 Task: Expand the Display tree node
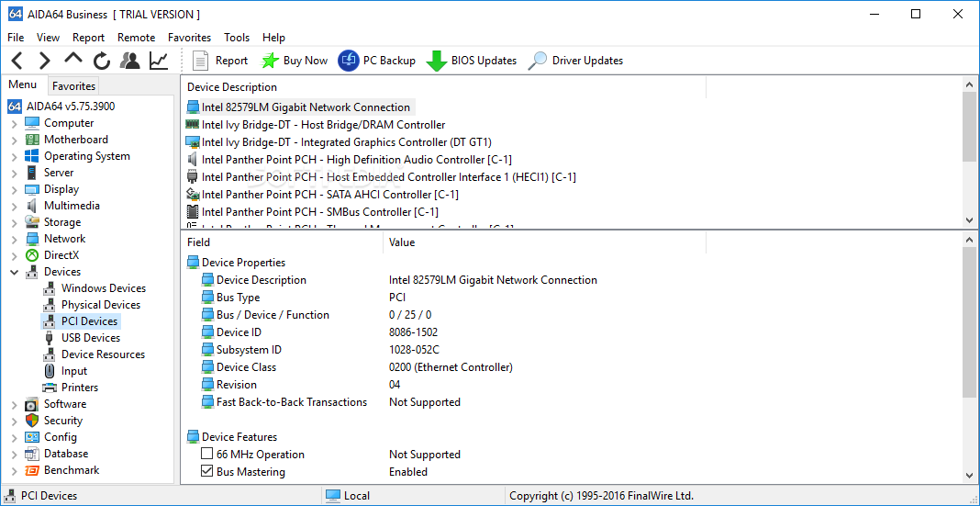click(x=15, y=189)
